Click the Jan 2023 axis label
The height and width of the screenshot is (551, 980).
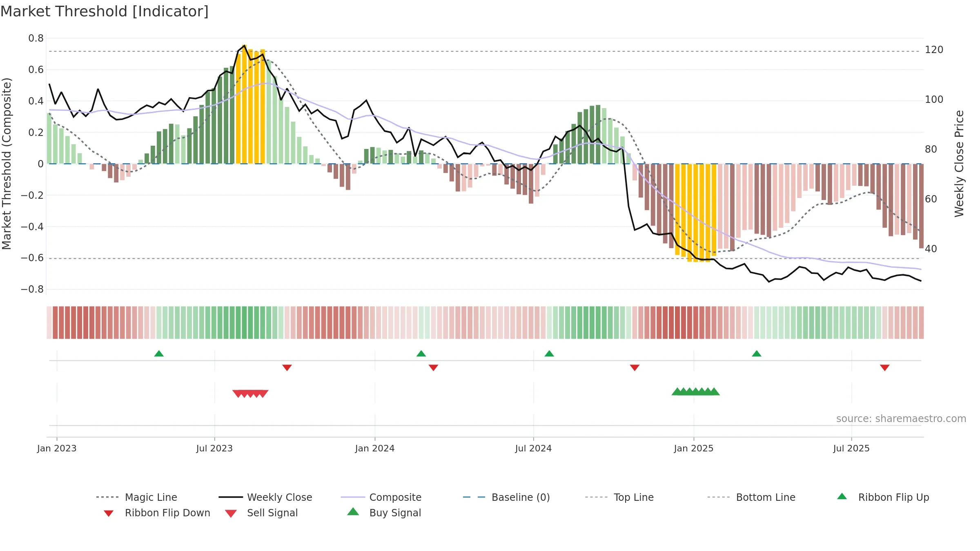click(x=57, y=448)
